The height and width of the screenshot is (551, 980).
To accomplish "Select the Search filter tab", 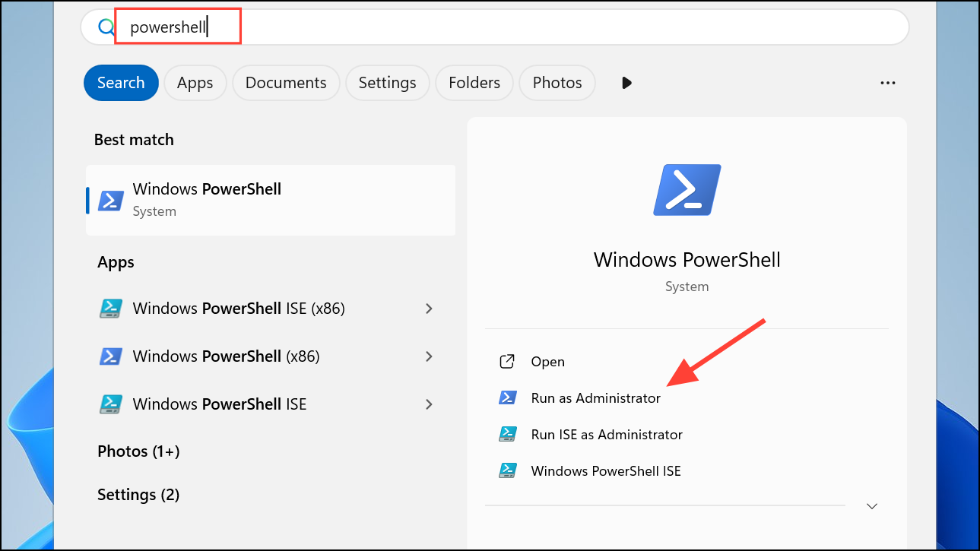I will [121, 83].
